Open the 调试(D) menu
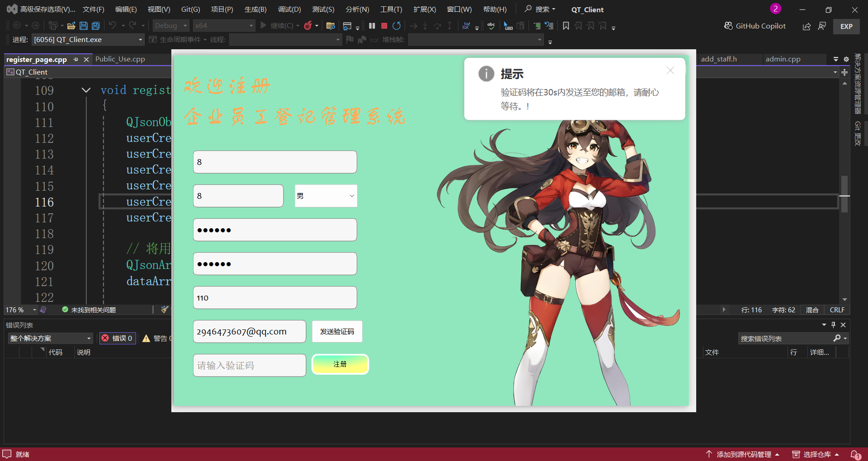Screen dimensions: 868x461 coord(289,9)
